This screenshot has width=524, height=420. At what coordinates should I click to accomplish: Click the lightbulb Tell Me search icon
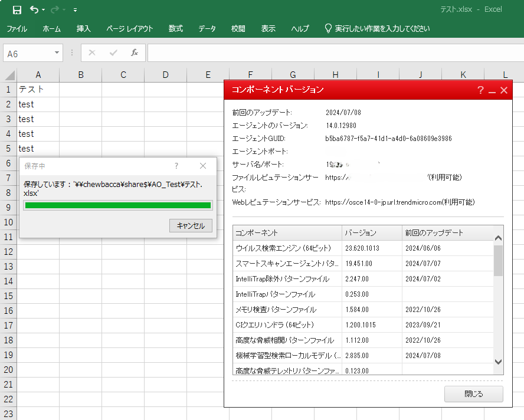(x=328, y=28)
